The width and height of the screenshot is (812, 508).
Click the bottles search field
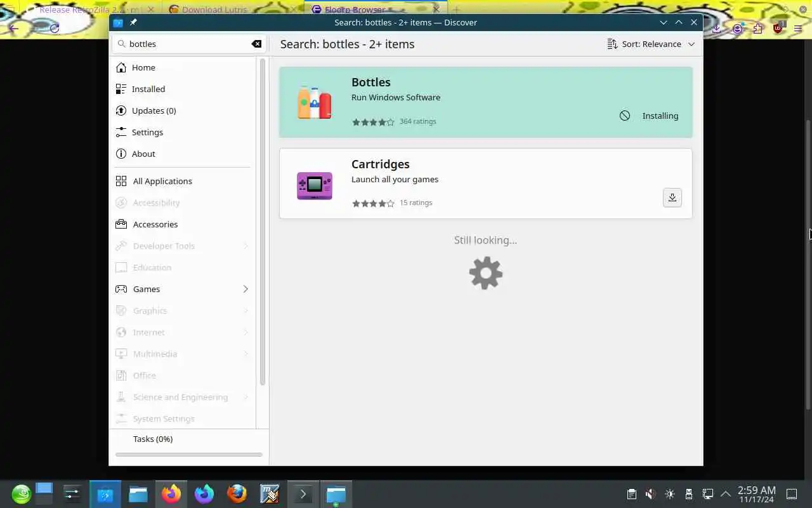189,44
